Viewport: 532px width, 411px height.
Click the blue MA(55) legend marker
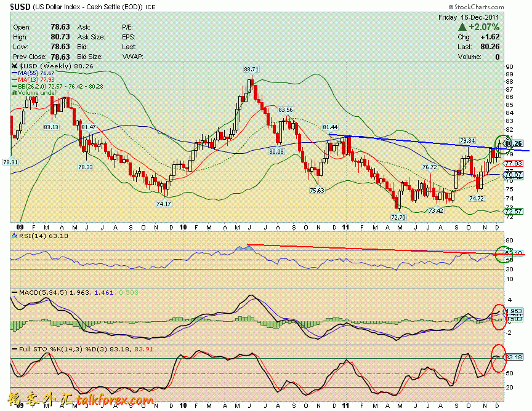click(x=15, y=73)
